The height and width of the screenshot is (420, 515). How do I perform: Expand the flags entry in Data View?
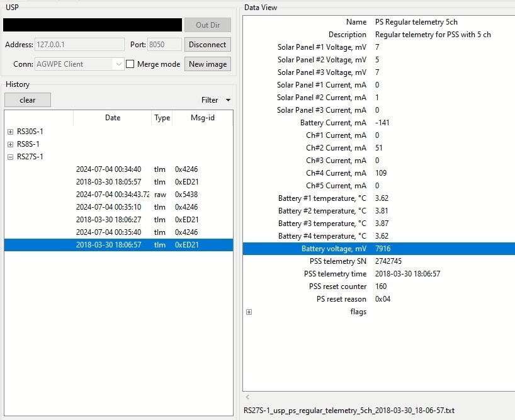coord(249,312)
